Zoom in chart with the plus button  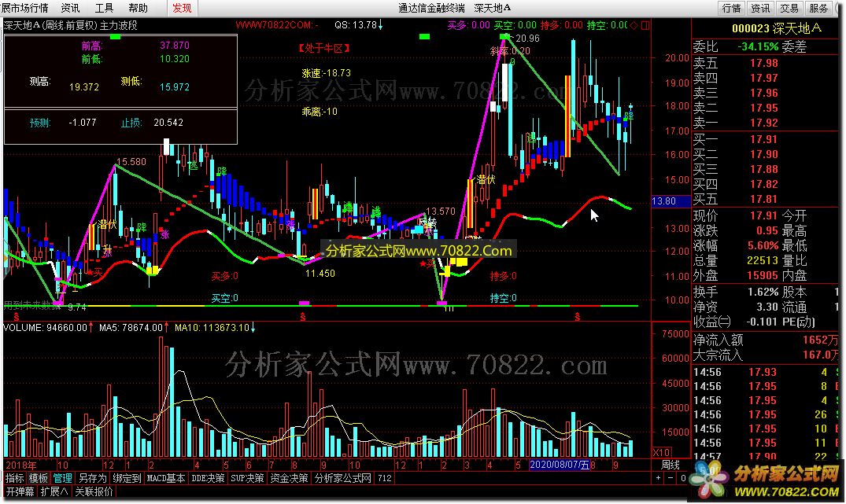pyautogui.click(x=658, y=478)
